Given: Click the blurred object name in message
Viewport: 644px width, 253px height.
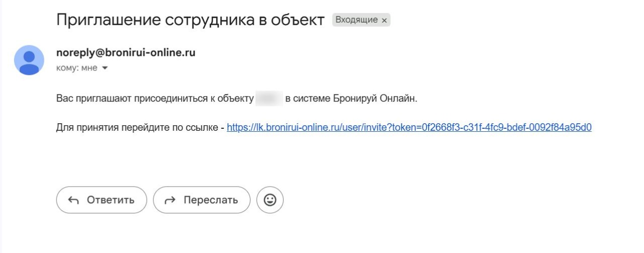Looking at the screenshot, I should 269,99.
